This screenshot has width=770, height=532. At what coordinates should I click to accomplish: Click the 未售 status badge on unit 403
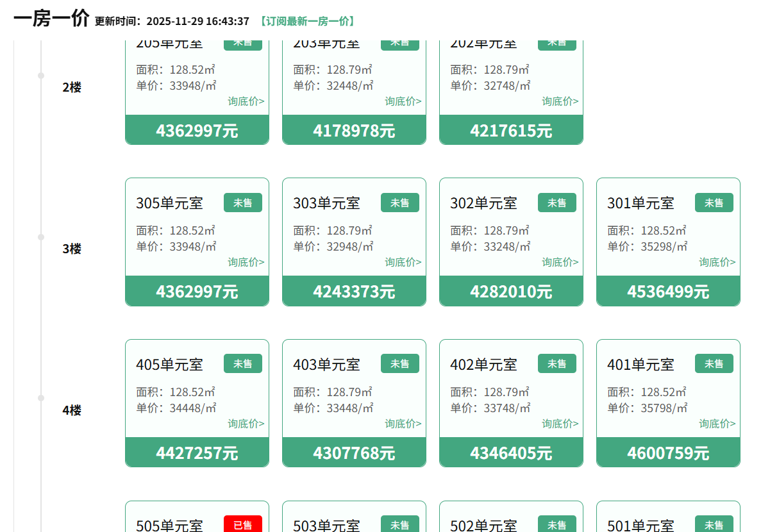point(399,364)
